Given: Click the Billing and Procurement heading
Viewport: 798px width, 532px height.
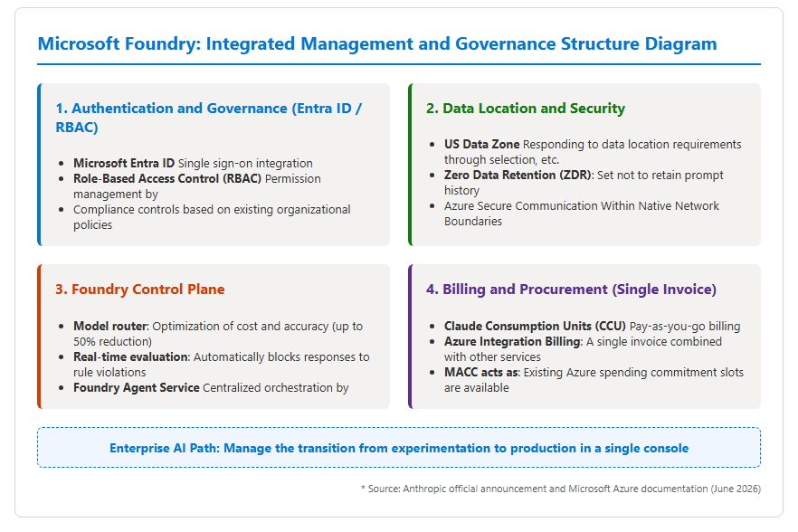Looking at the screenshot, I should 571,290.
